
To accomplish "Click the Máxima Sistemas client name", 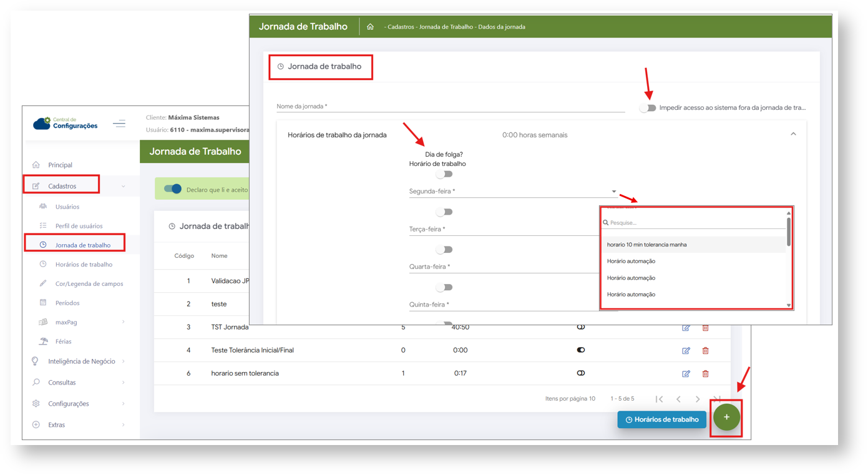I will tap(193, 117).
